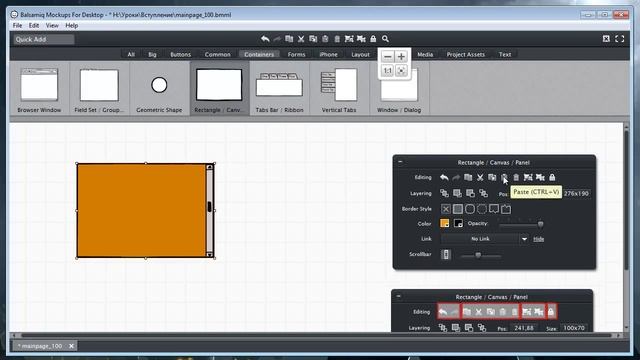Image resolution: width=640 pixels, height=360 pixels.
Task: Click Ungroup in the top toolbar
Action: (x=361, y=39)
